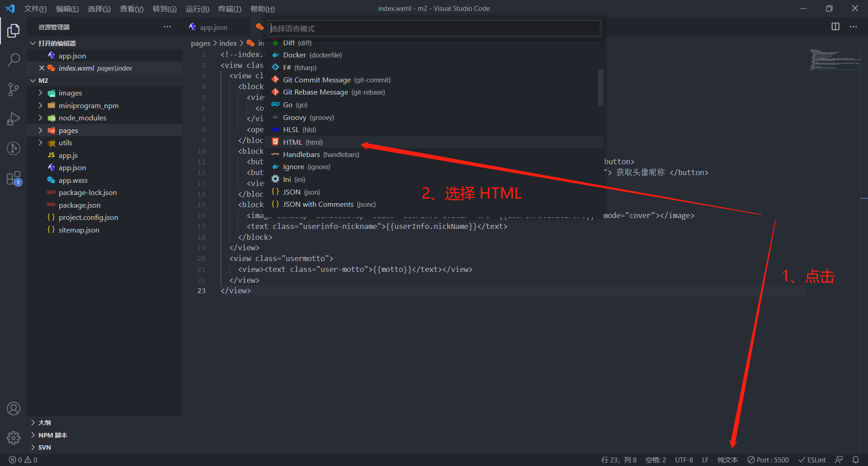Image resolution: width=868 pixels, height=466 pixels.
Task: Click the feedback icon in status bar
Action: (x=839, y=460)
